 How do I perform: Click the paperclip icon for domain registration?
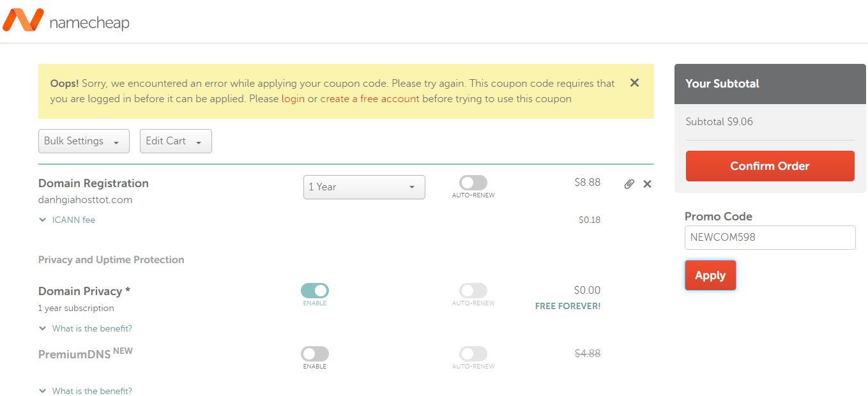pyautogui.click(x=629, y=184)
